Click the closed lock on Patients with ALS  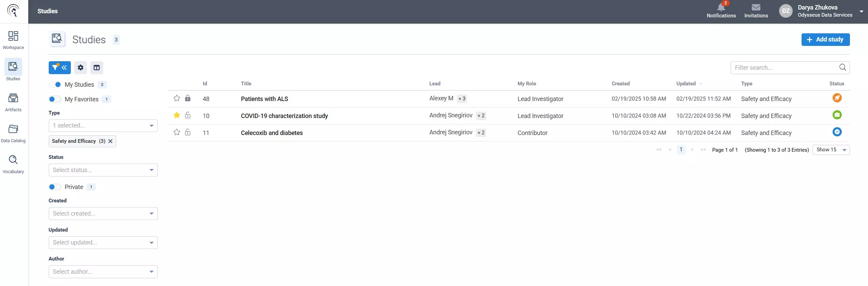click(188, 98)
